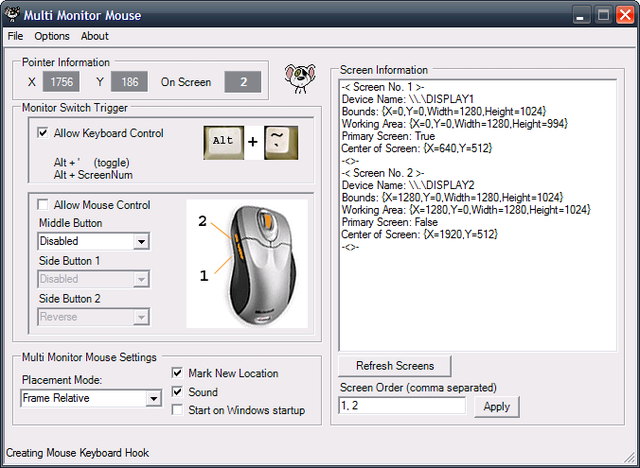Image resolution: width=640 pixels, height=468 pixels.
Task: Click the number 2 side button label
Action: coord(202,221)
